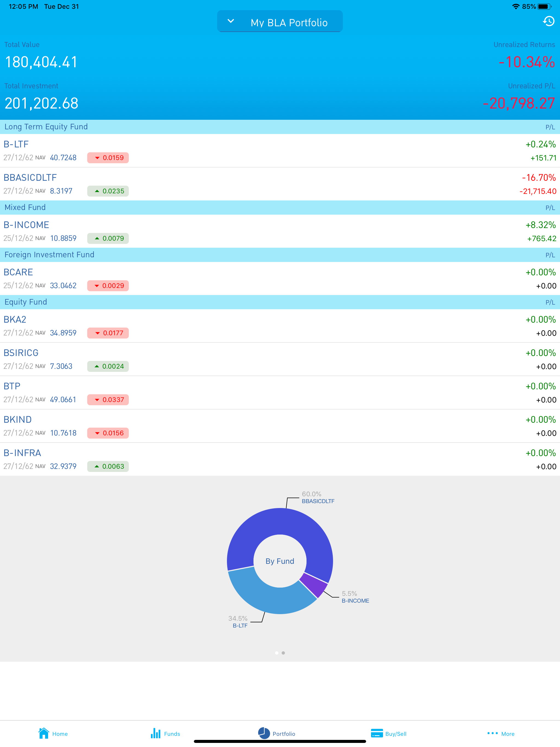The height and width of the screenshot is (747, 560).
Task: Tap the Total Value 180,404.41 figure
Action: (41, 62)
